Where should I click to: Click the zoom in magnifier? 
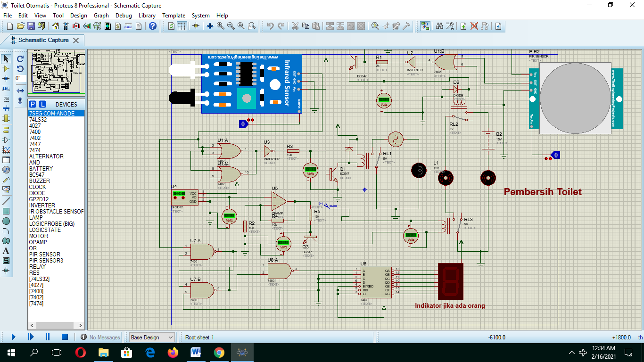[221, 26]
